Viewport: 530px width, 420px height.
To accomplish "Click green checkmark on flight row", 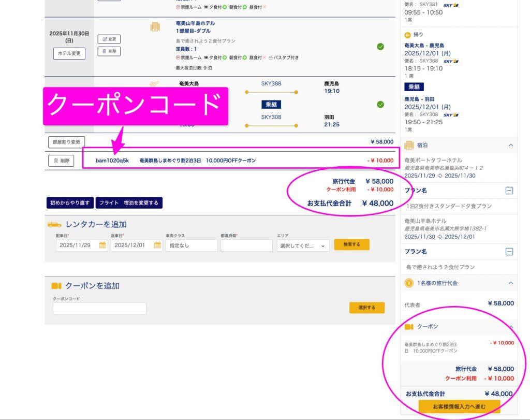I will coord(380,105).
